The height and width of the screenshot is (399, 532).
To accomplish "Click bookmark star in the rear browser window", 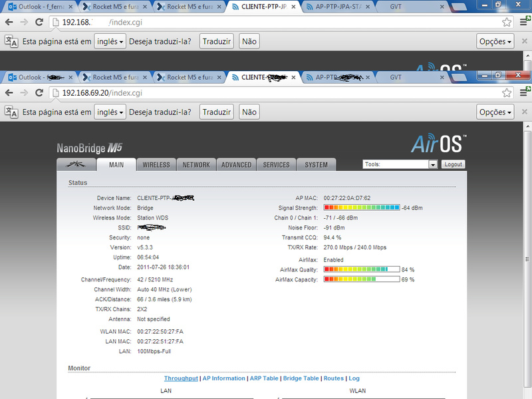I will [x=507, y=22].
